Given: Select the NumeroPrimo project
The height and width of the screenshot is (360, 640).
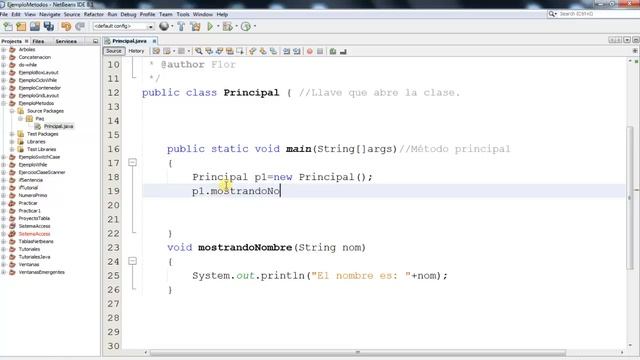Looking at the screenshot, I should pos(33,196).
